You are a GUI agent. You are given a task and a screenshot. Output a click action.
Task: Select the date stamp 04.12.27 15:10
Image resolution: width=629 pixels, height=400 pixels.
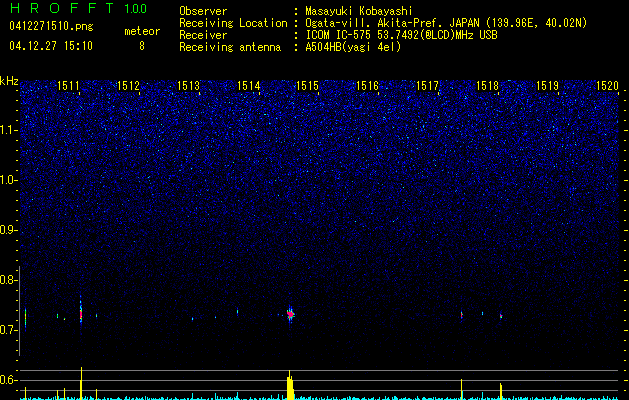click(50, 46)
